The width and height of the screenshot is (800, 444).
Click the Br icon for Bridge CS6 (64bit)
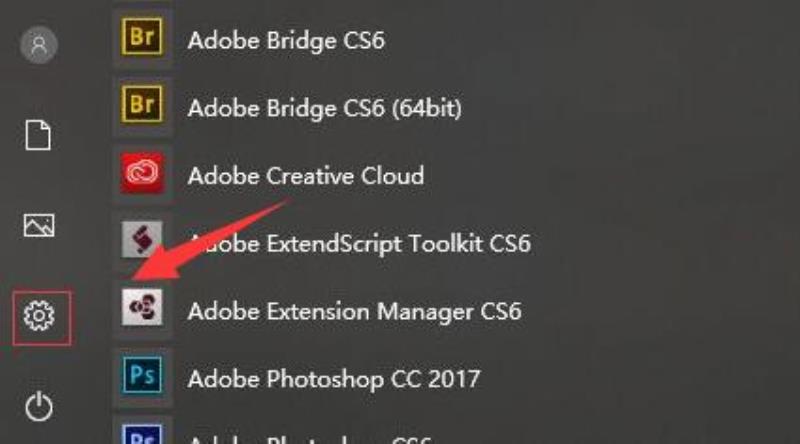coord(142,105)
